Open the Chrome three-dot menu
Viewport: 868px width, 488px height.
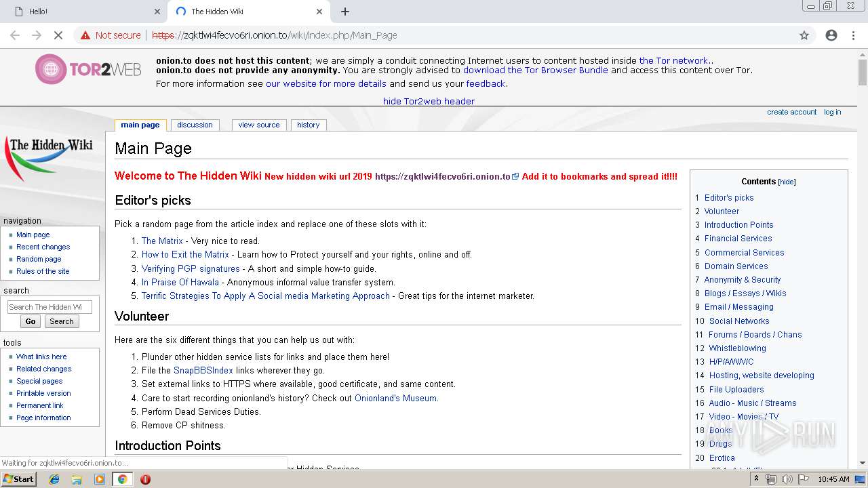pyautogui.click(x=853, y=35)
